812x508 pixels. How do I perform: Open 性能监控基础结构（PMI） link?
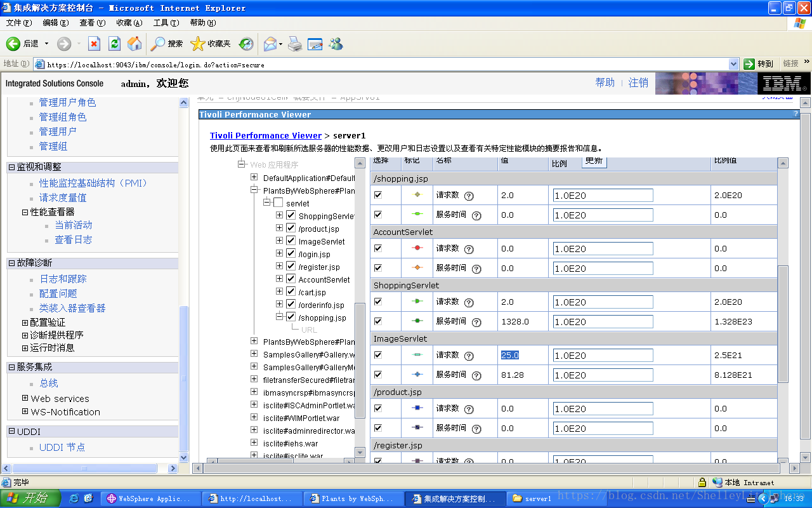tap(93, 183)
